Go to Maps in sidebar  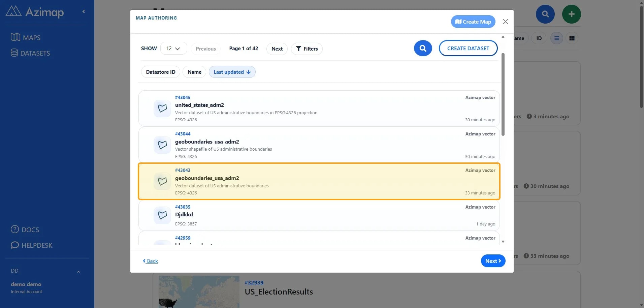pos(26,37)
